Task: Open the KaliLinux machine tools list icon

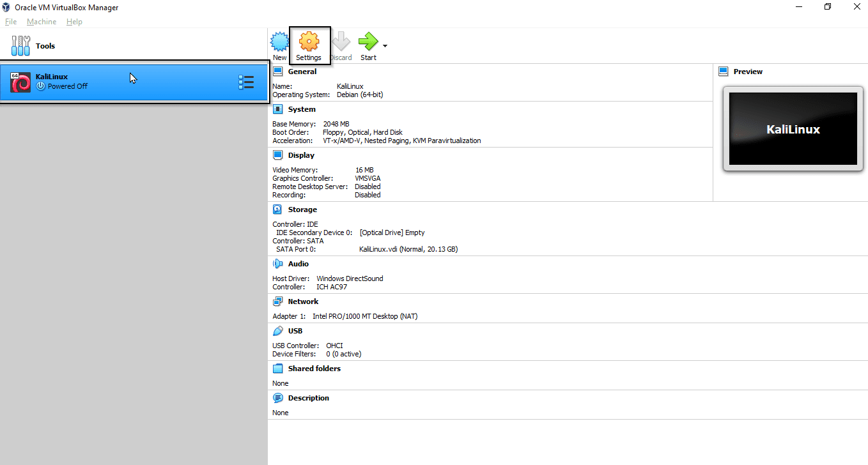Action: pyautogui.click(x=246, y=82)
